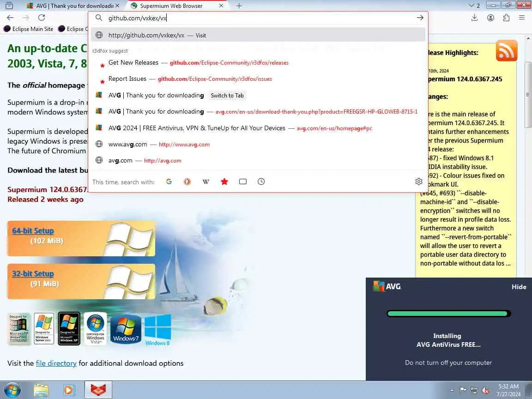Click the browser back arrow
This screenshot has width=532, height=399.
click(x=10, y=18)
